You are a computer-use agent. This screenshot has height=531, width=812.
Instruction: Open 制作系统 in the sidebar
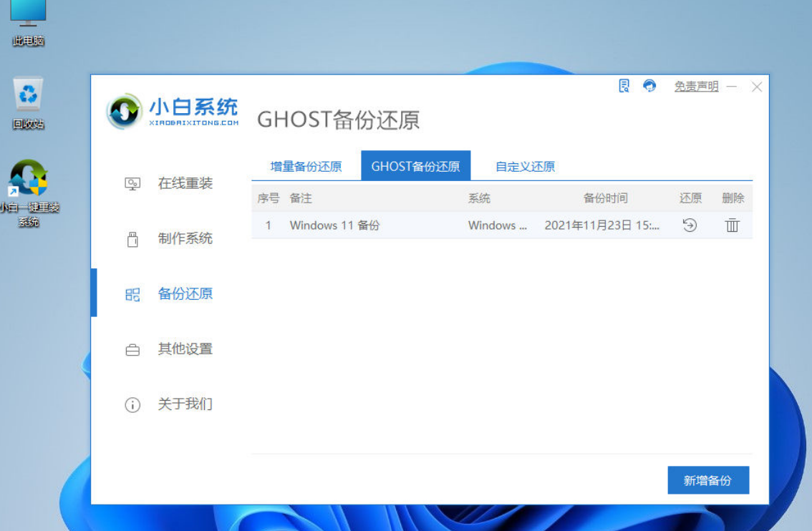click(185, 238)
